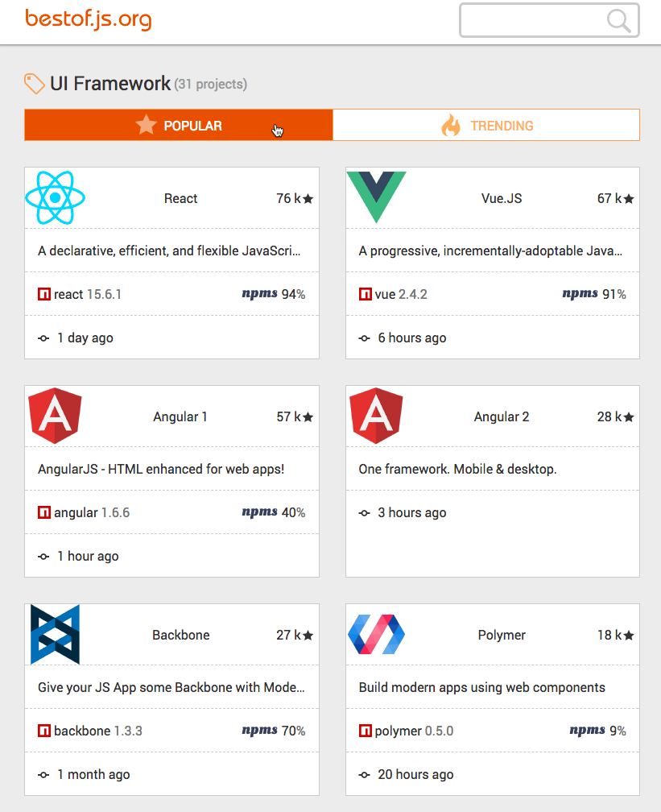The height and width of the screenshot is (812, 661).
Task: Click the '1 month ago' timestamp
Action: (93, 775)
